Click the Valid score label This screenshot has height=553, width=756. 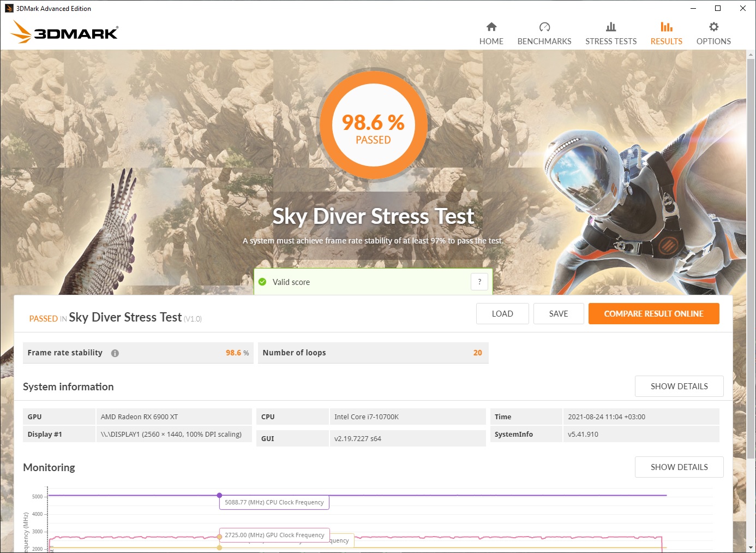coord(291,282)
